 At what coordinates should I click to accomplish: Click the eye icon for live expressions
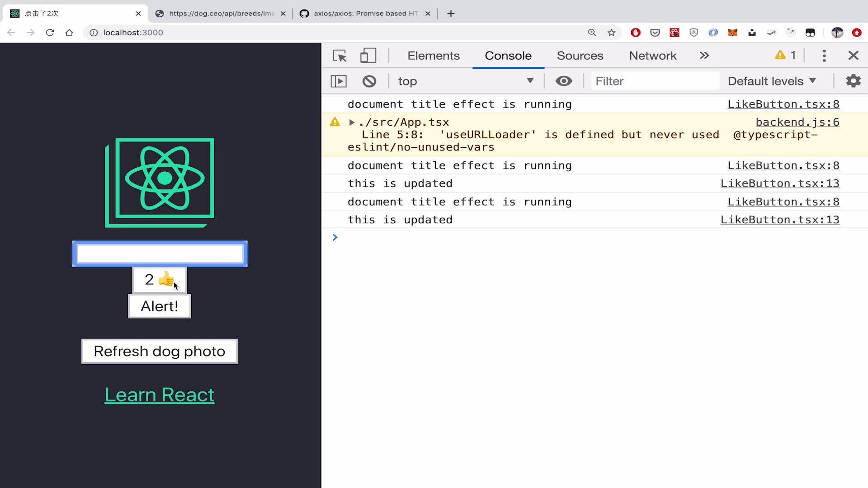tap(563, 81)
